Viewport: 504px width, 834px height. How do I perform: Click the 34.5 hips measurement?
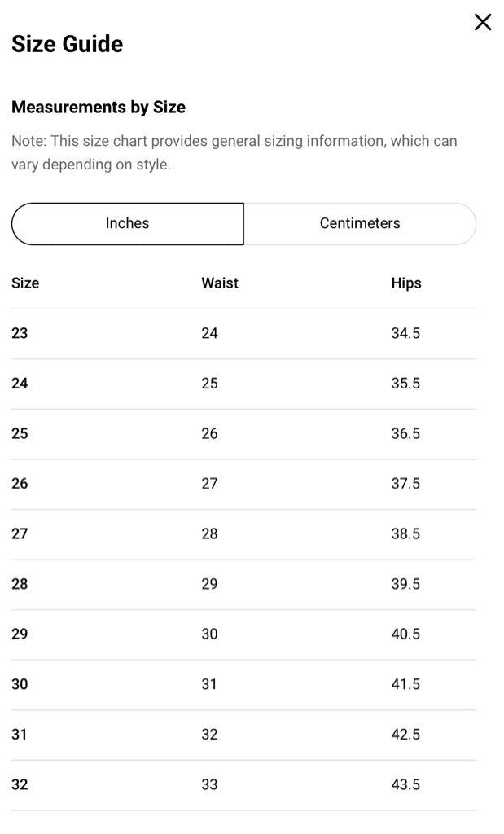pos(405,333)
